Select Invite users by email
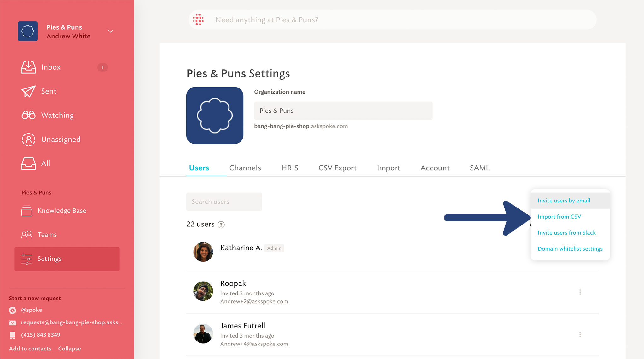 (570, 201)
